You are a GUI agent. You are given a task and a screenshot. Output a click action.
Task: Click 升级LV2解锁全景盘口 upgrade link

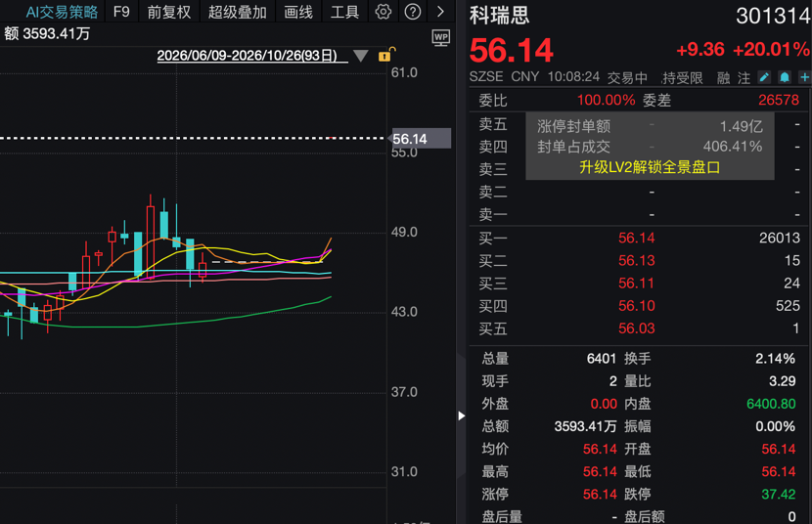click(650, 167)
